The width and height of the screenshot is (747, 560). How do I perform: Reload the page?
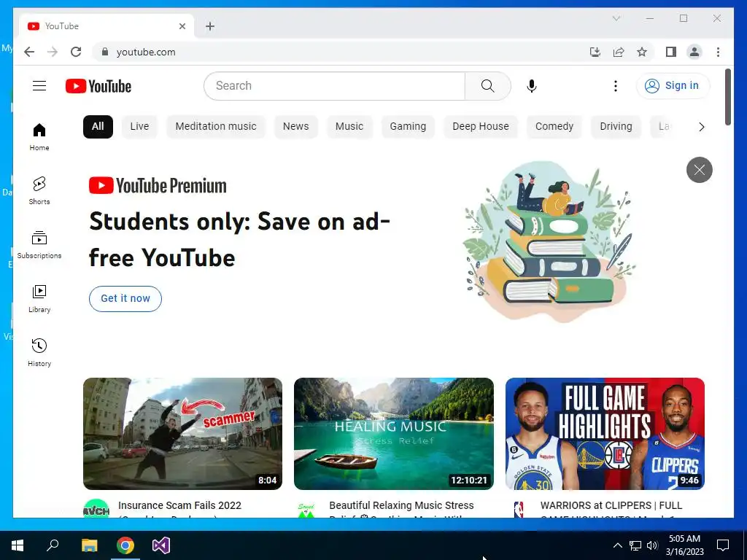[76, 52]
